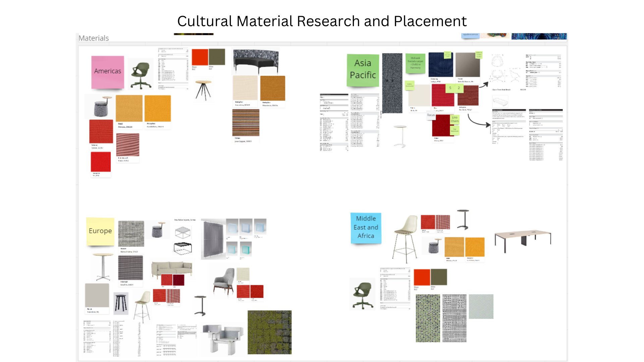The width and height of the screenshot is (644, 362).
Task: Click the green "5 2" sticky note
Action: click(454, 88)
